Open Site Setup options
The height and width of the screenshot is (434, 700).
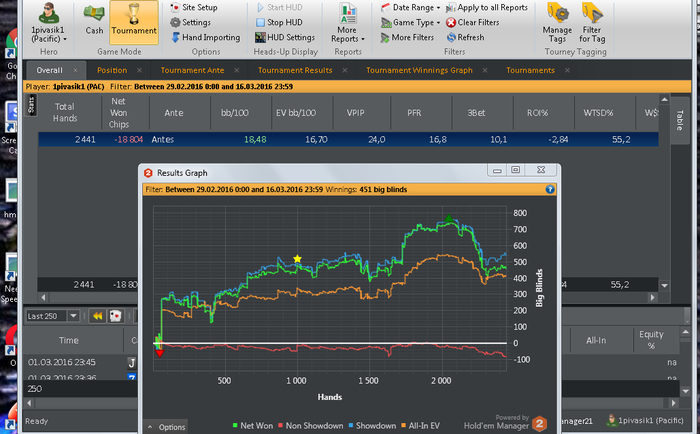(x=194, y=7)
